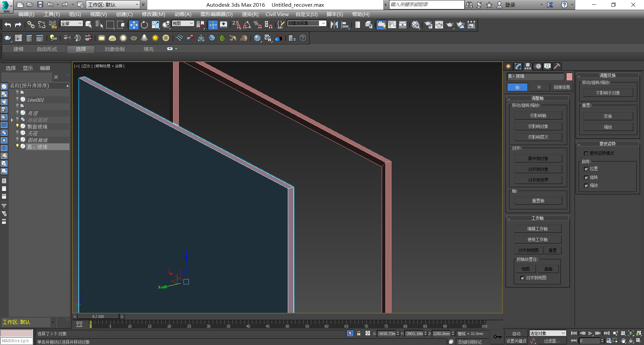Open the Utilities panel via hammer icon
Viewport: 644px width, 345px height.
point(556,66)
